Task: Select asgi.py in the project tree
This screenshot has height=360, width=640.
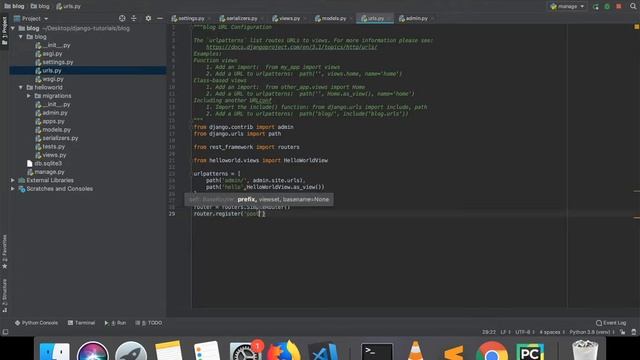Action: pyautogui.click(x=52, y=53)
